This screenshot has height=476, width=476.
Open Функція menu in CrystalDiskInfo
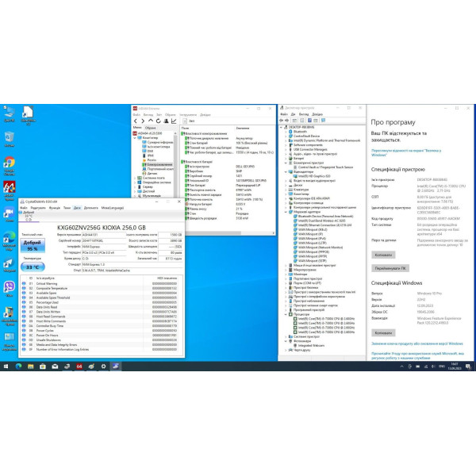pyautogui.click(x=55, y=208)
